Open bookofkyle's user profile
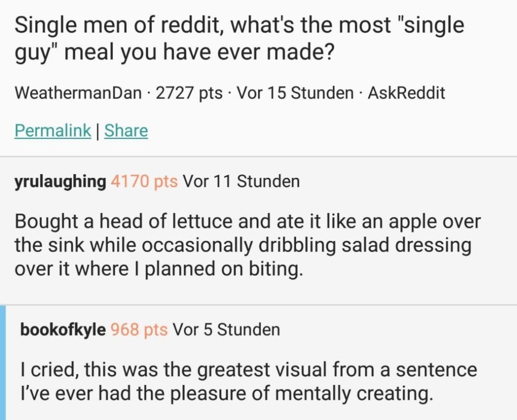The width and height of the screenshot is (517, 420). tap(63, 329)
